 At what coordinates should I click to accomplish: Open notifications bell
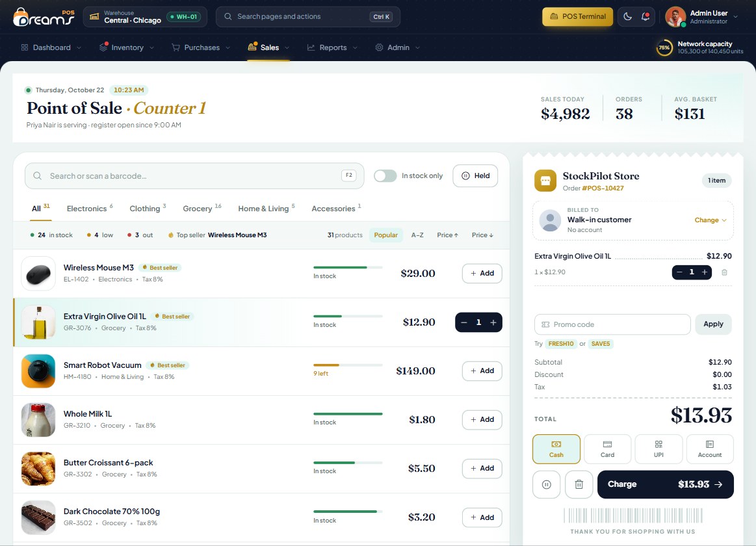[x=645, y=16]
